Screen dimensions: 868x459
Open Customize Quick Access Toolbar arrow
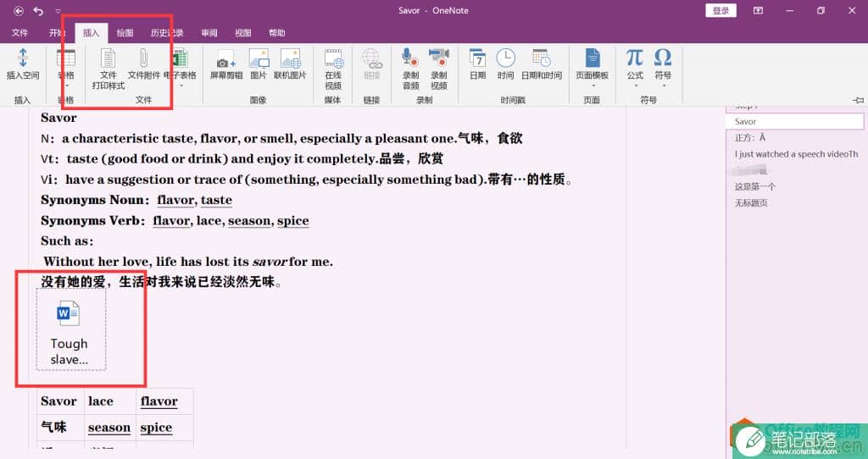pos(58,11)
